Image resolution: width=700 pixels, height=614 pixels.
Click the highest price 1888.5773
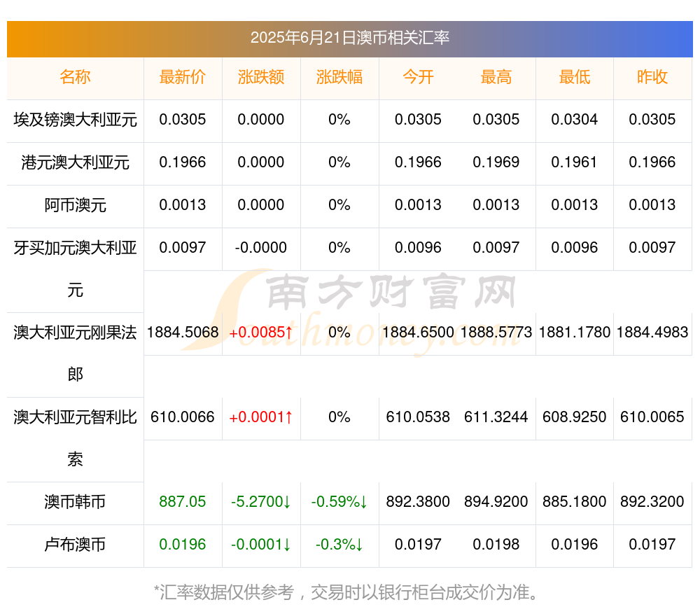click(496, 333)
